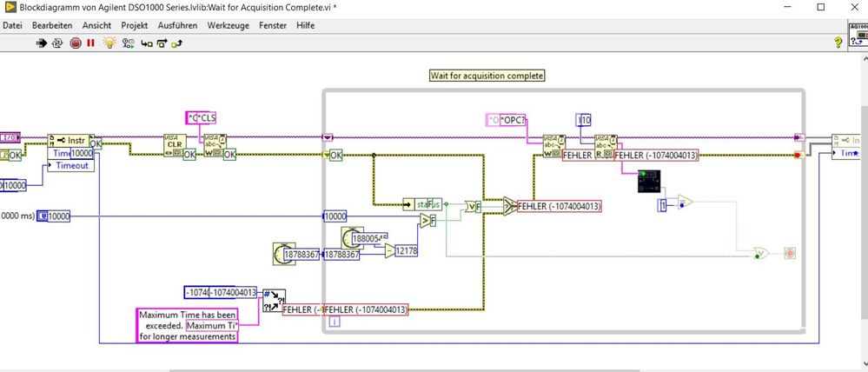Click the 10000 constant next to '0000 ms)' label

point(54,216)
